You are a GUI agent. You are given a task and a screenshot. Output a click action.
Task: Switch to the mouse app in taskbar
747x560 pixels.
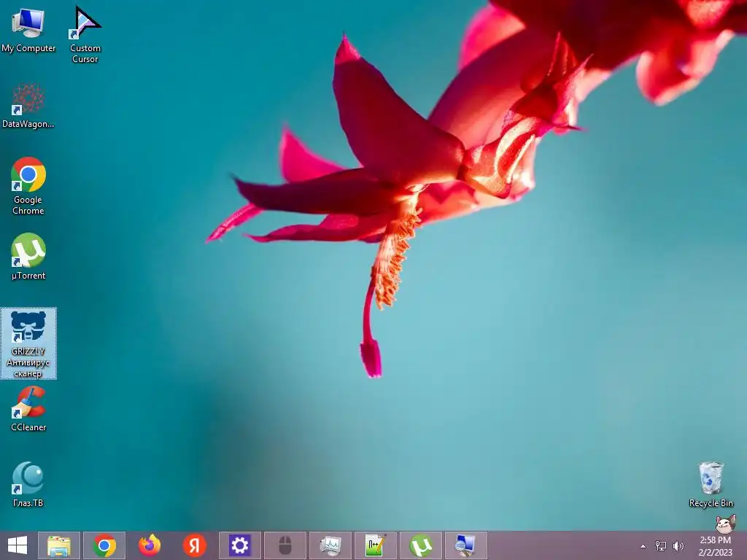click(285, 545)
